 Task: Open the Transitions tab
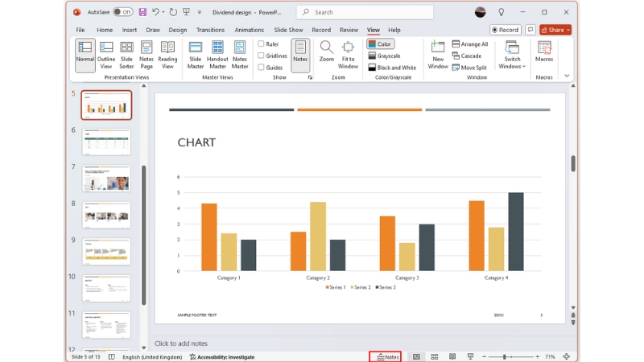tap(210, 30)
